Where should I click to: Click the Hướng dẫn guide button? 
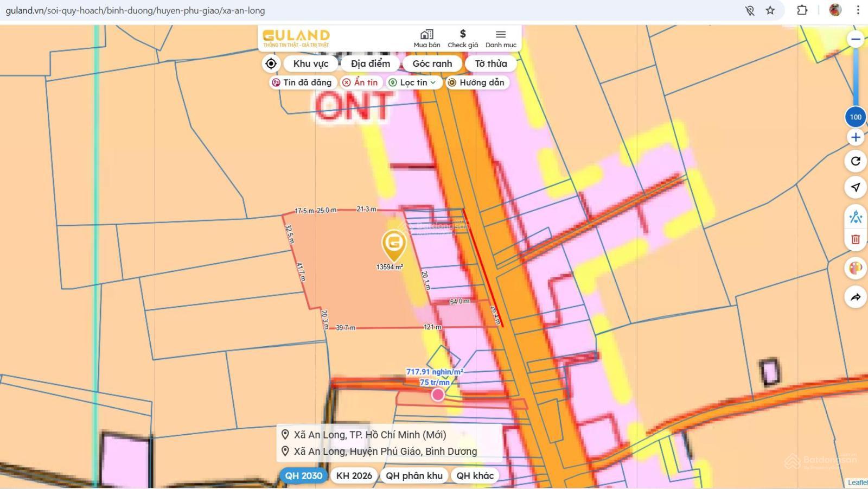tap(476, 82)
